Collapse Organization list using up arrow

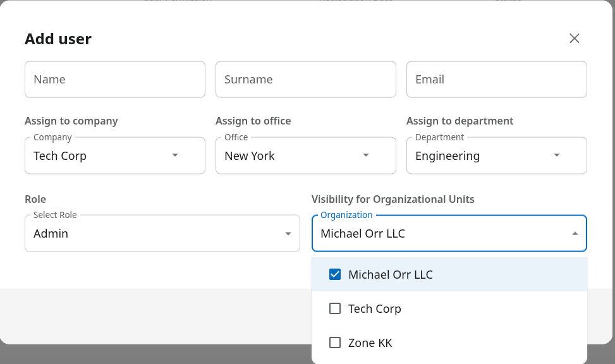tap(575, 234)
